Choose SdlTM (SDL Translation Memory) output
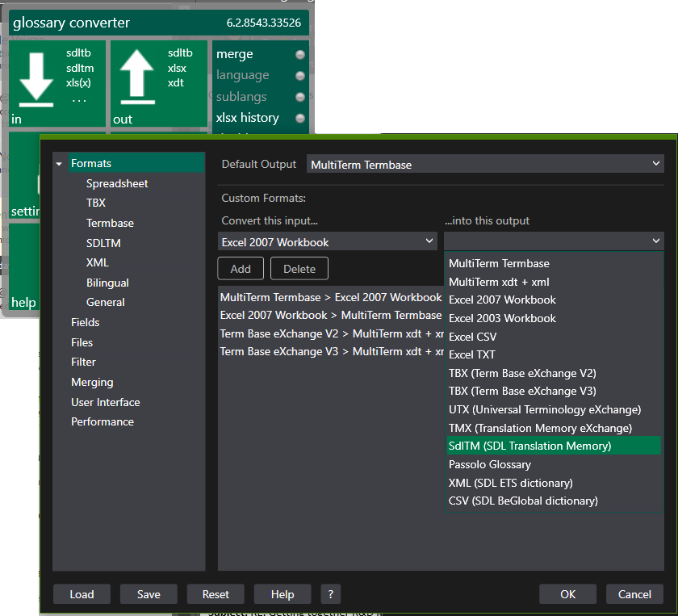The width and height of the screenshot is (678, 616). 528,446
